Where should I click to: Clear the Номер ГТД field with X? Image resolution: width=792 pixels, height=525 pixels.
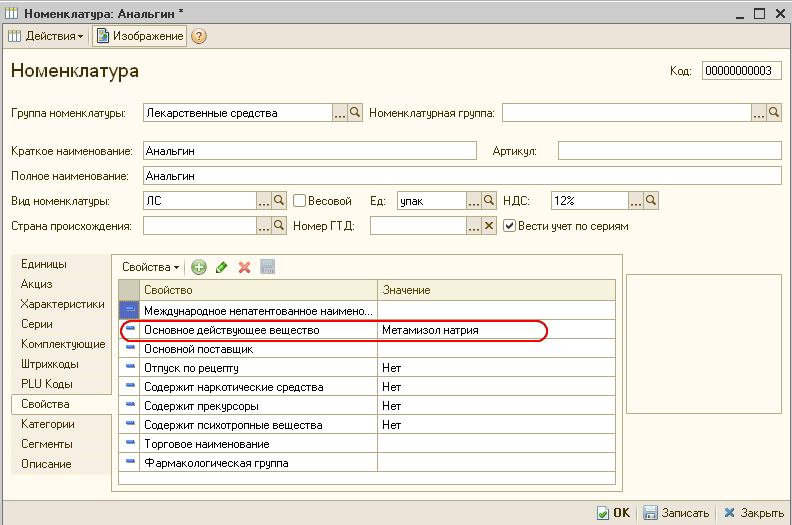(x=489, y=226)
